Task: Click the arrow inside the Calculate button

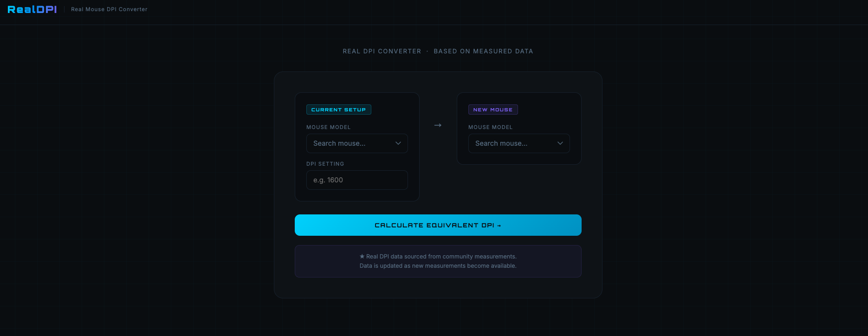Action: [499, 225]
